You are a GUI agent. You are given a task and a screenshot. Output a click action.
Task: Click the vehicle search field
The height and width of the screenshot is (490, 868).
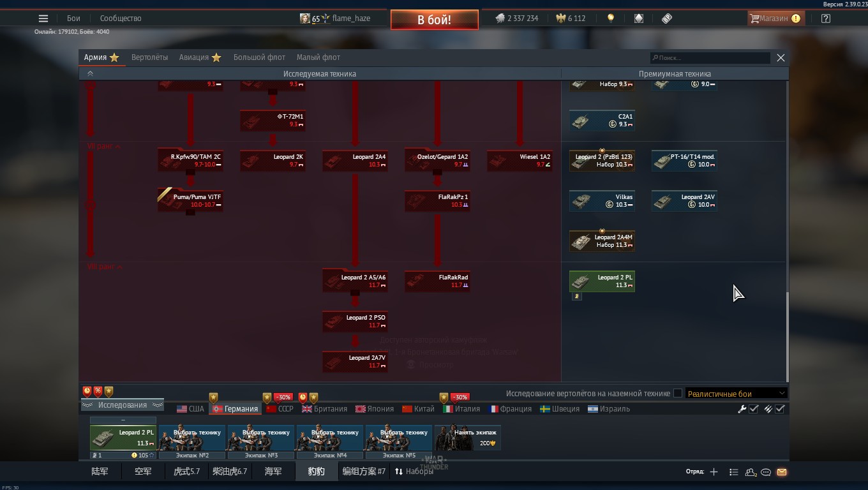coord(710,57)
